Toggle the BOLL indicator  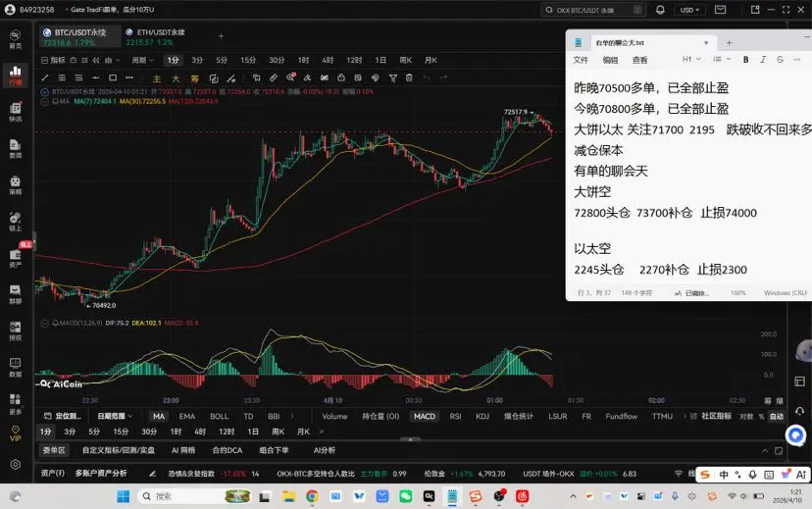219,416
